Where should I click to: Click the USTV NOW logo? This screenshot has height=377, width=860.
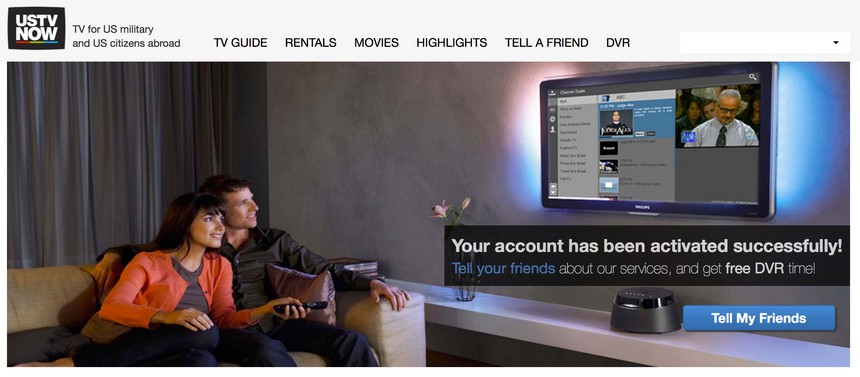click(x=36, y=28)
